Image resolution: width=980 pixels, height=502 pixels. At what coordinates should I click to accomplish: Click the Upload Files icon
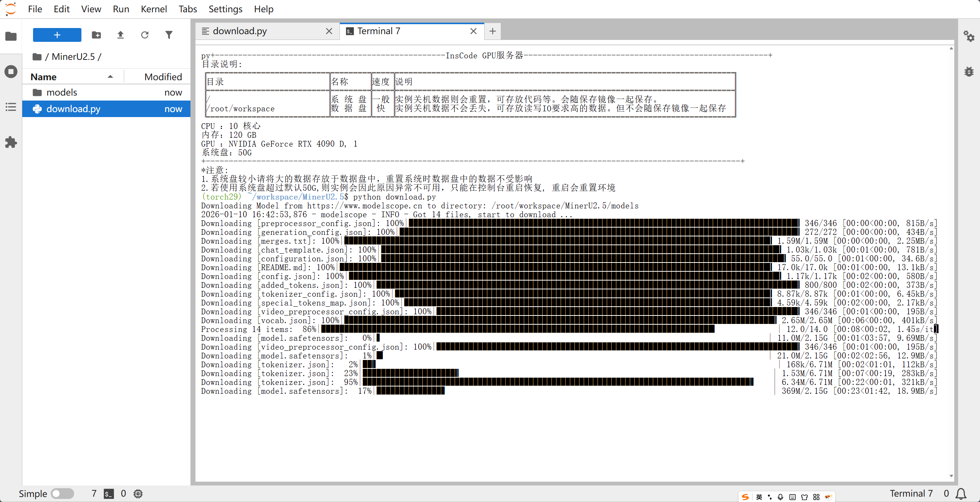coord(121,35)
